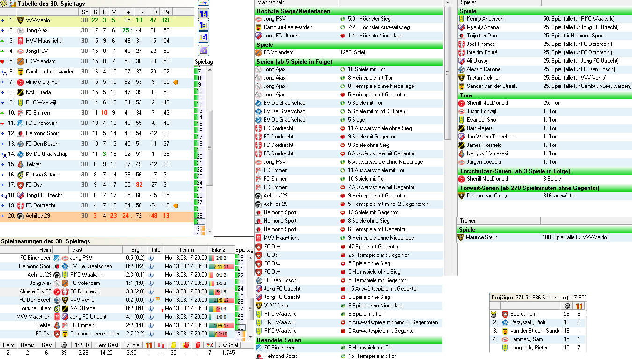The width and height of the screenshot is (632, 364).
Task: Click the balance bar for FC Den Bosch vs VVV-Venlo
Action: coord(221,300)
